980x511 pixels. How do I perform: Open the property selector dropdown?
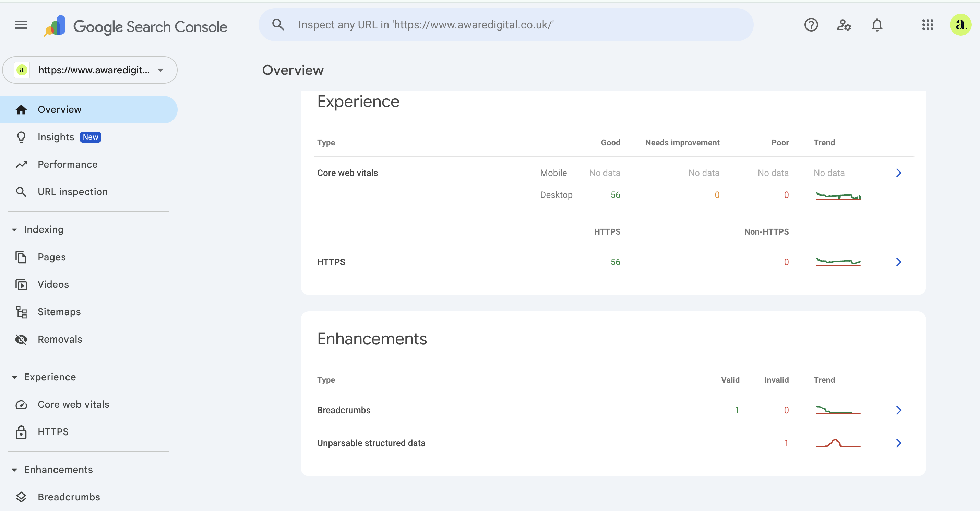(90, 70)
